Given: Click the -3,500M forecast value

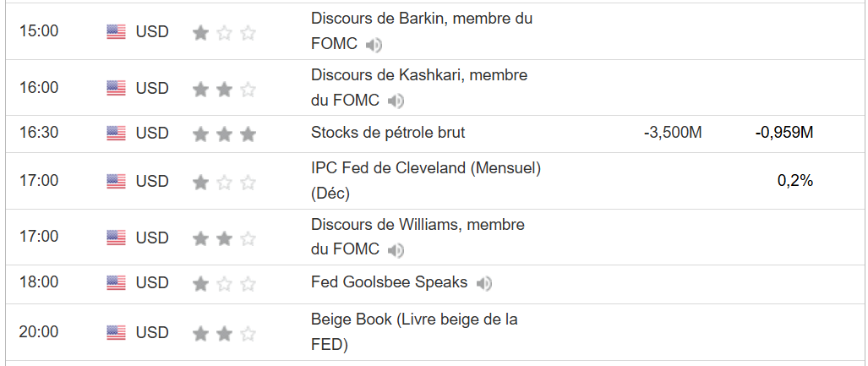Looking at the screenshot, I should tap(672, 133).
